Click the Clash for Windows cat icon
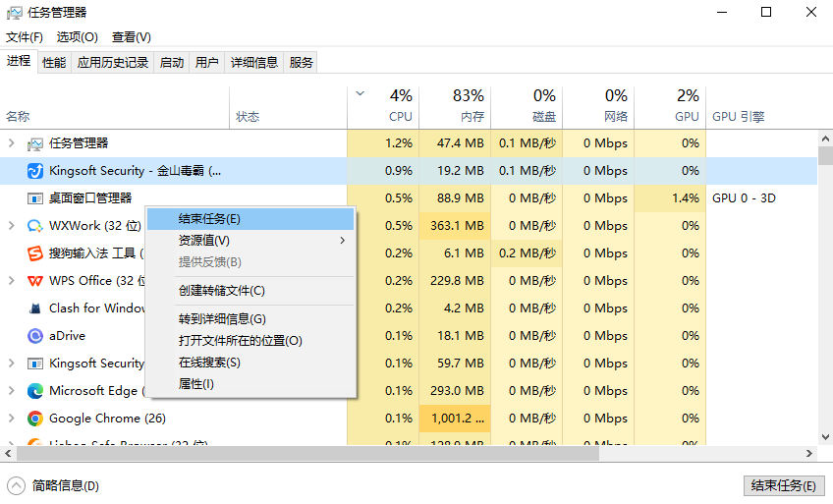This screenshot has width=833, height=504. [x=35, y=308]
